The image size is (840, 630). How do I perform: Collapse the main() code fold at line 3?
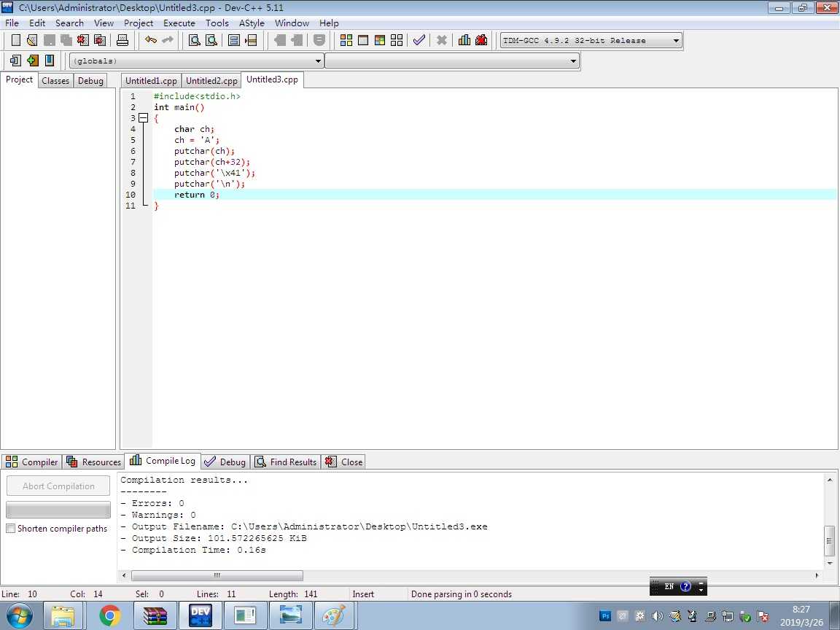[143, 118]
